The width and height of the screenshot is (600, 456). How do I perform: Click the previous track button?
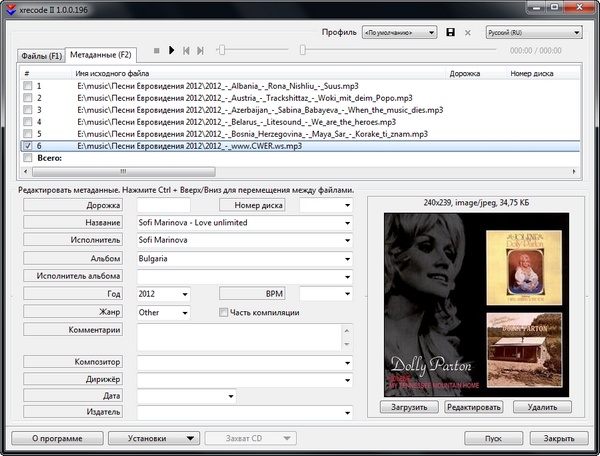[186, 50]
